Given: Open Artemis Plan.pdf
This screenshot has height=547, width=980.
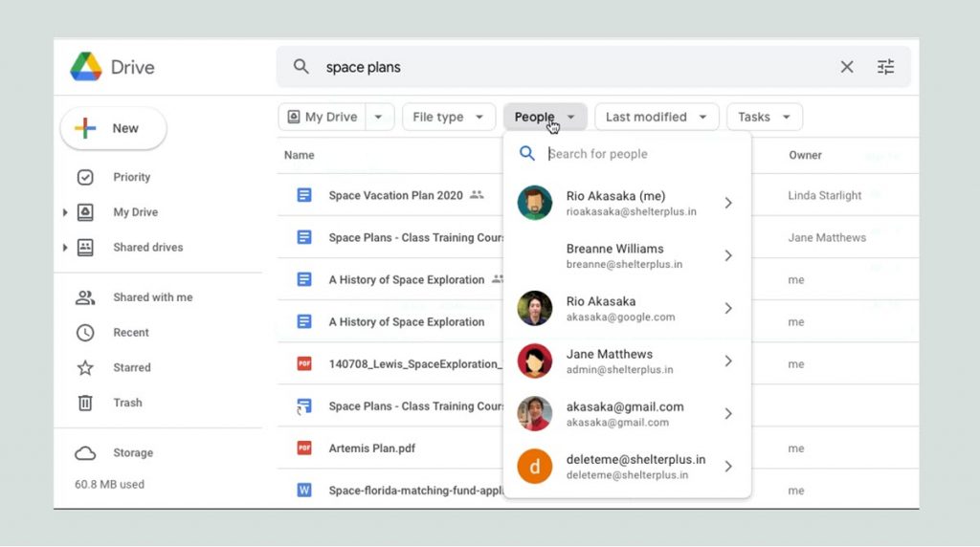Looking at the screenshot, I should pos(372,449).
